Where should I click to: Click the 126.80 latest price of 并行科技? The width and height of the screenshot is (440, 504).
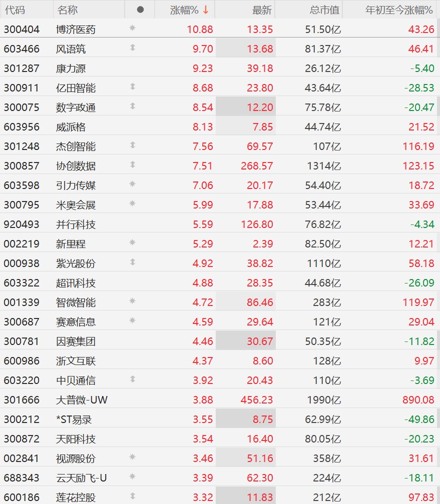(257, 224)
